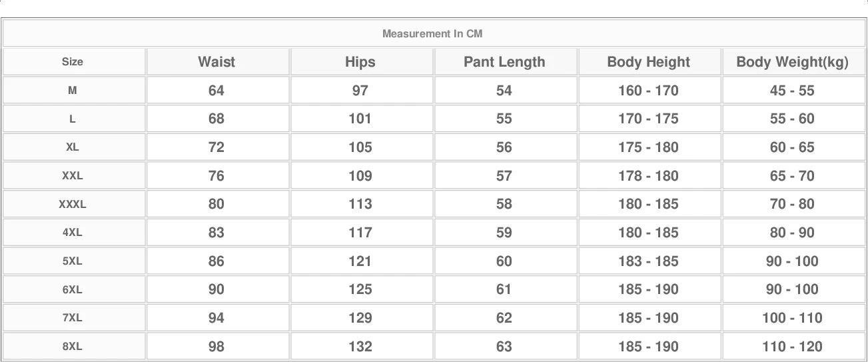The image size is (868, 362).
Task: Click the Body Height column header
Action: pyautogui.click(x=648, y=62)
